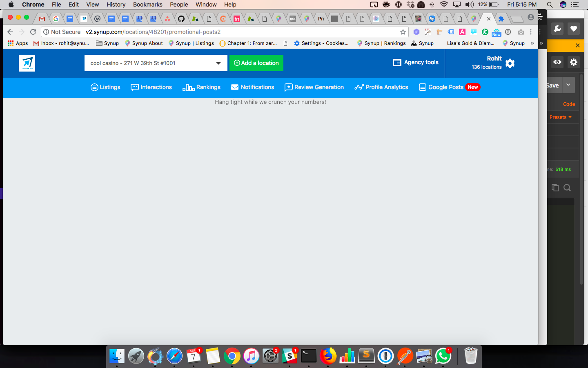Open the Bookmarks menu in the menu bar
This screenshot has height=368, width=588.
(x=148, y=4)
